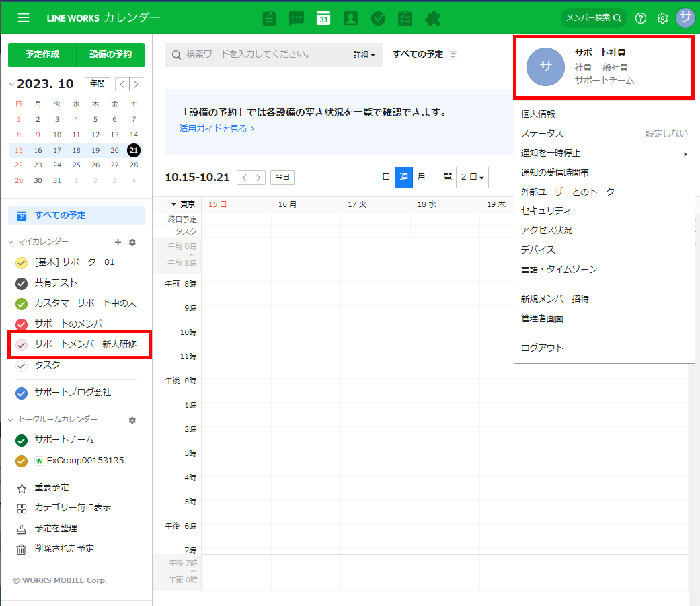Collapse the マイカレンダー section
The height and width of the screenshot is (606, 700).
pos(11,242)
